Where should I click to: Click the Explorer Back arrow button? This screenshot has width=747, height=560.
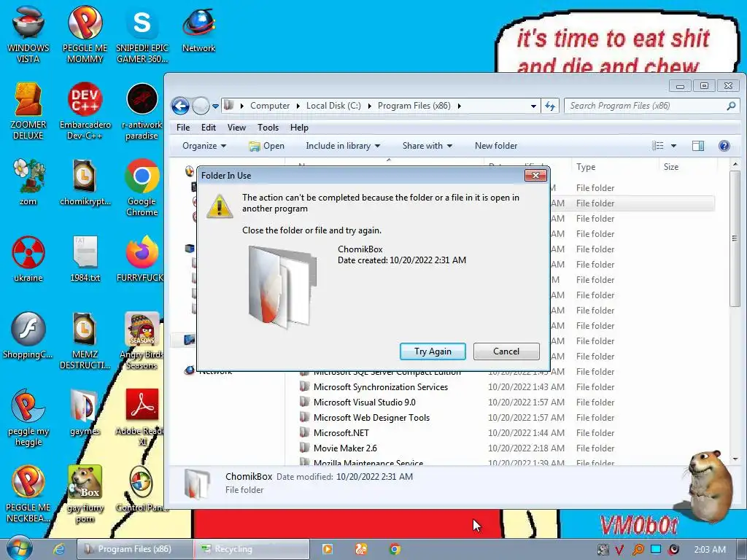click(181, 106)
